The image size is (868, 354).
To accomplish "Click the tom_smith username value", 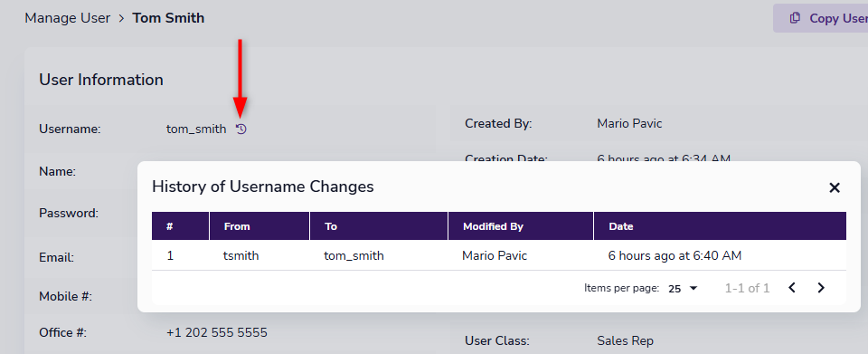I will pos(196,129).
